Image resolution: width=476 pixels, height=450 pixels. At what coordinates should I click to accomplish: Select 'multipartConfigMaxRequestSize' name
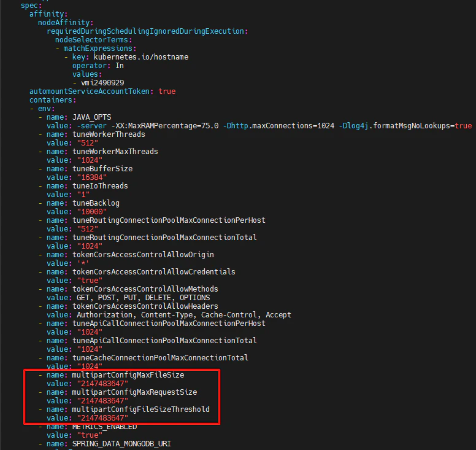(134, 392)
